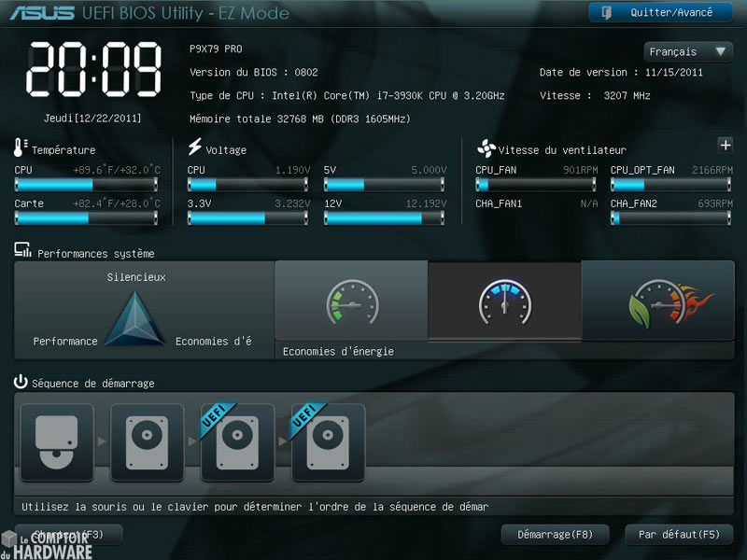Open the Français language dropdown
This screenshot has height=560, width=747.
688,51
